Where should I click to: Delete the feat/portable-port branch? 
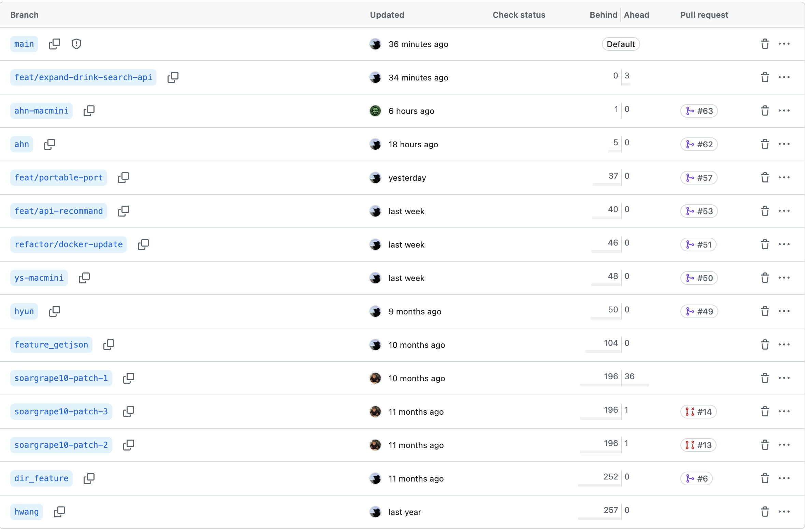coord(765,178)
